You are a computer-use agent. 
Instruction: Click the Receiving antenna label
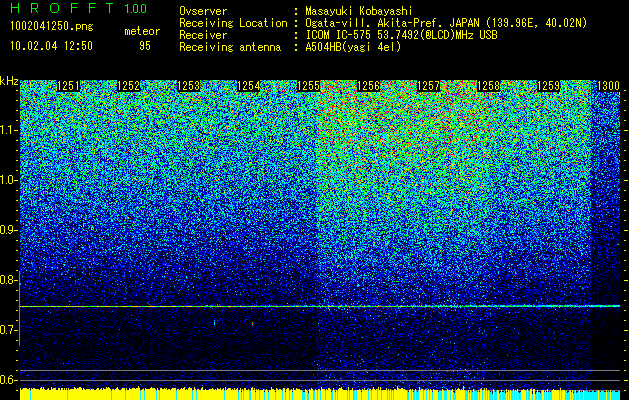coord(230,47)
